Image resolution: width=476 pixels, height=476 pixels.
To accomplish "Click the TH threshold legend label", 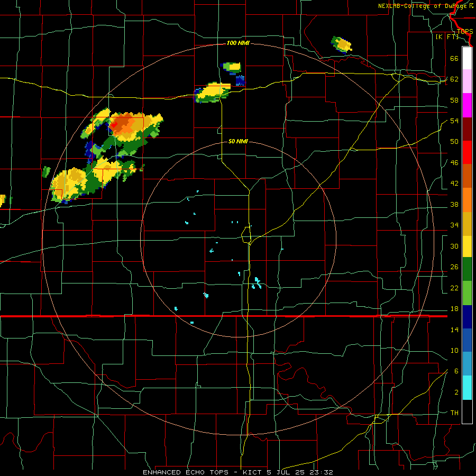I will tap(454, 413).
